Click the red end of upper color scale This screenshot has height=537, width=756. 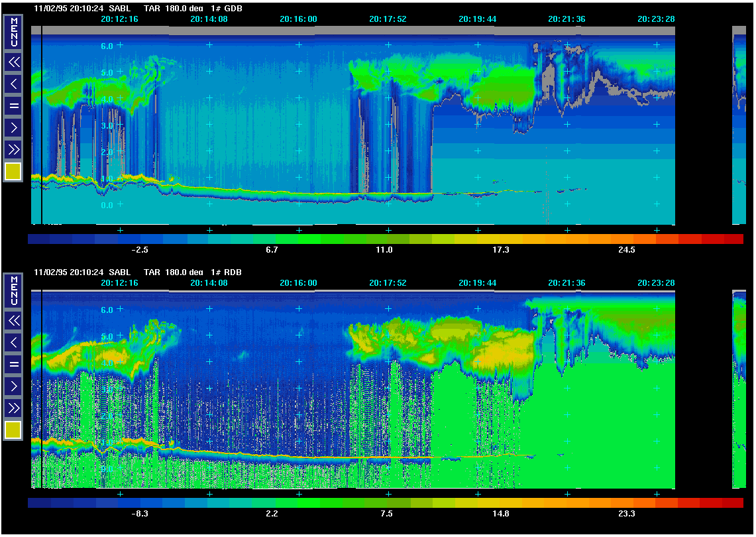[732, 239]
